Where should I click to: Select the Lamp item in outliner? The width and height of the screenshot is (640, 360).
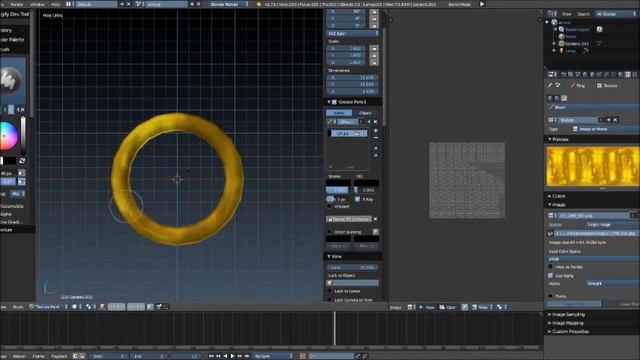570,51
